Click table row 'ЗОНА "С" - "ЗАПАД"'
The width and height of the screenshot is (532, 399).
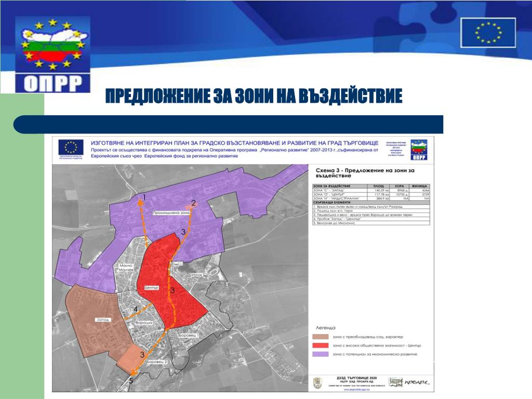(x=371, y=190)
